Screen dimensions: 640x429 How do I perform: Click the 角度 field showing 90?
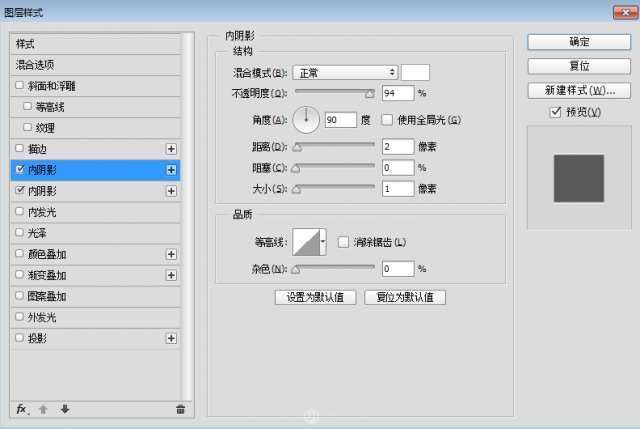point(341,120)
